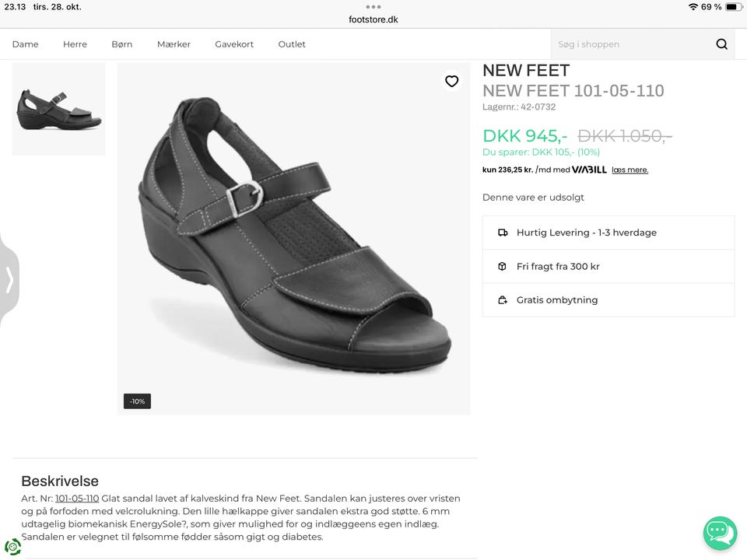The image size is (747, 560).
Task: Select the black sandal thumbnail
Action: pyautogui.click(x=59, y=109)
